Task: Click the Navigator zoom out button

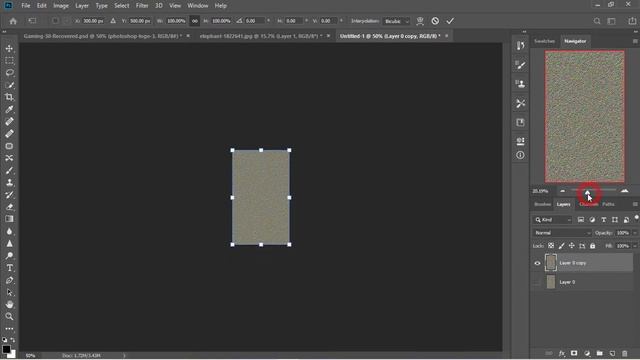Action: click(x=562, y=191)
